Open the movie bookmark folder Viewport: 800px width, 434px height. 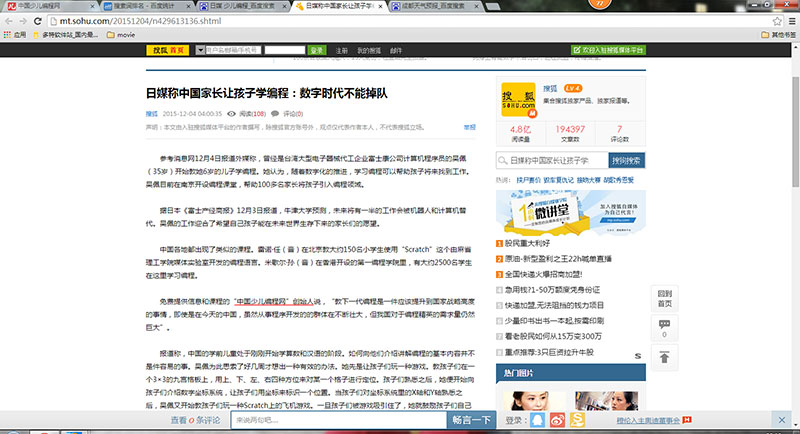121,35
